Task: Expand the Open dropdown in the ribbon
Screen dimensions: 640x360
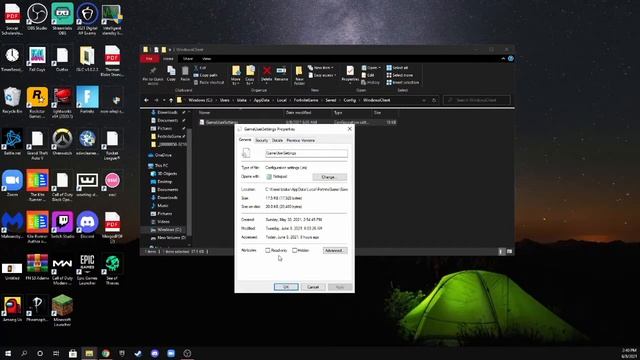Action: [x=371, y=68]
